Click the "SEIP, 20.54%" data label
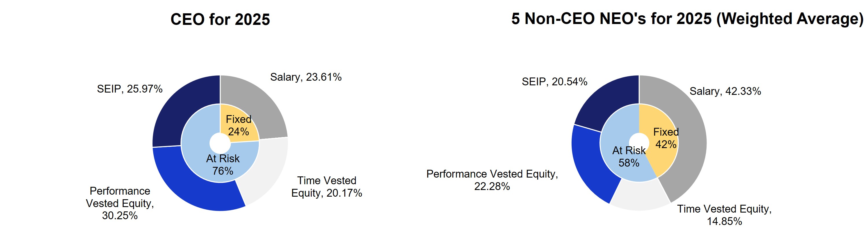Screen dimensions: 868x238 554,82
